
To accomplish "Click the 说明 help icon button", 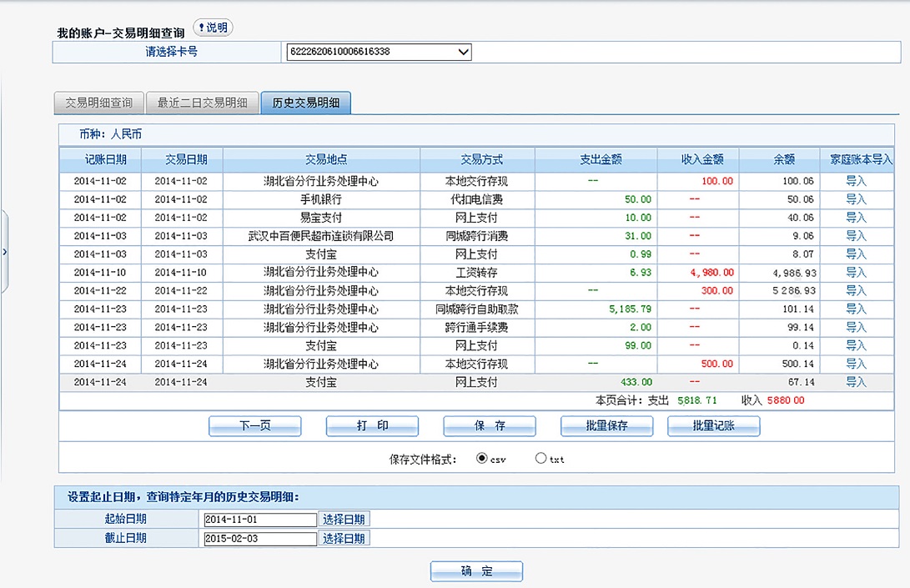I will coord(213,28).
